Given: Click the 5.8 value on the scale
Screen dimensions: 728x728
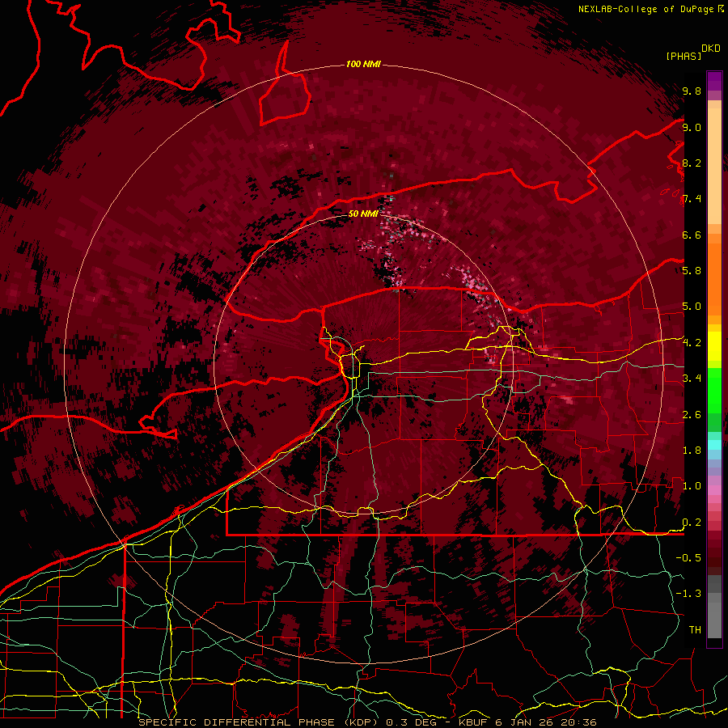Looking at the screenshot, I should (692, 271).
